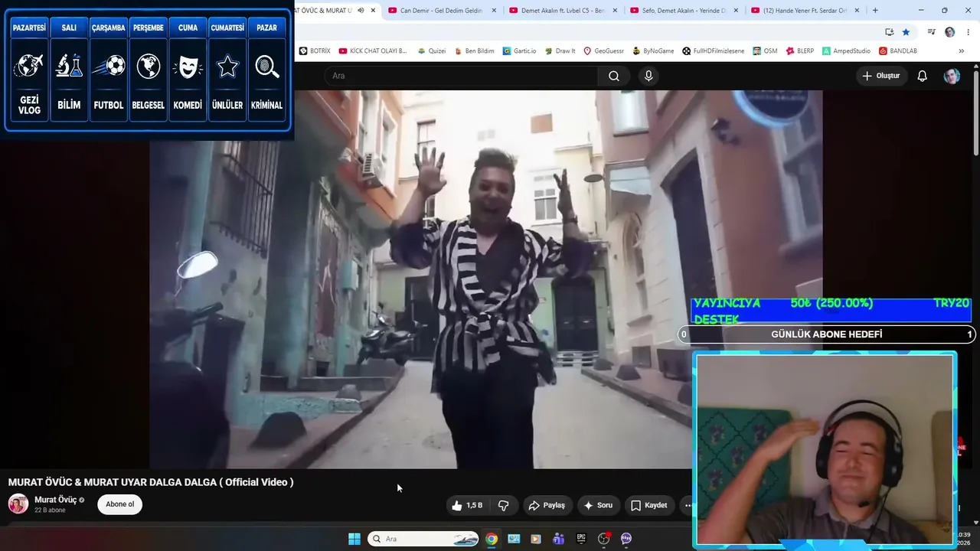Open Google Chrome from the taskbar
This screenshot has height=551, width=980.
(x=492, y=539)
